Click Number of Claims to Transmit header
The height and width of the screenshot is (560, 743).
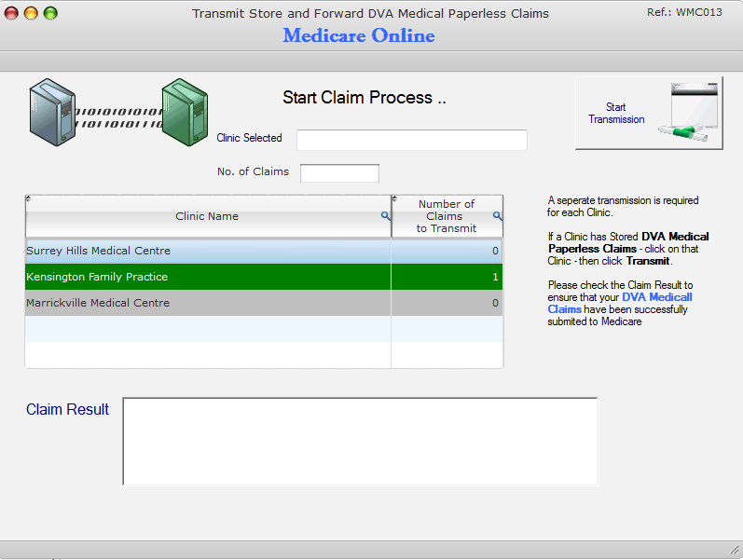coord(447,216)
